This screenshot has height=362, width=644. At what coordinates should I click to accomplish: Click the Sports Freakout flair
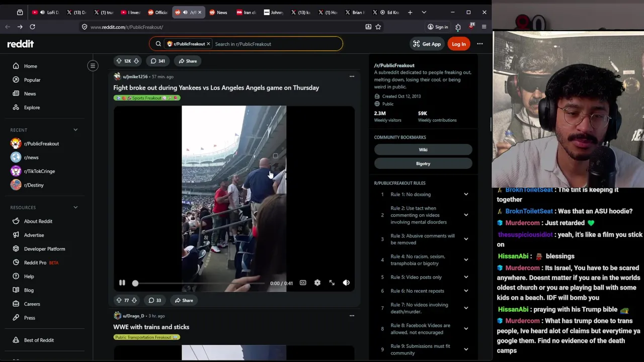146,98
